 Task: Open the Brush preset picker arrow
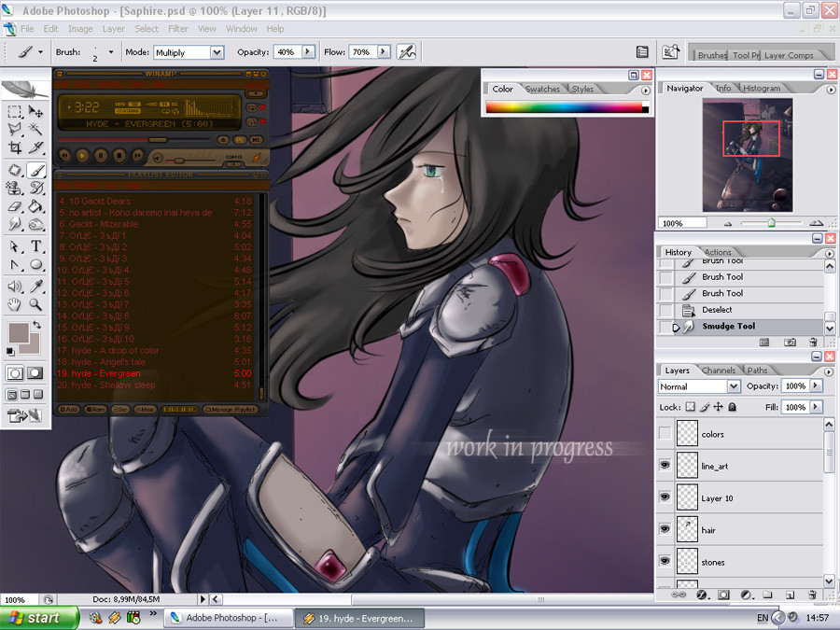(111, 52)
